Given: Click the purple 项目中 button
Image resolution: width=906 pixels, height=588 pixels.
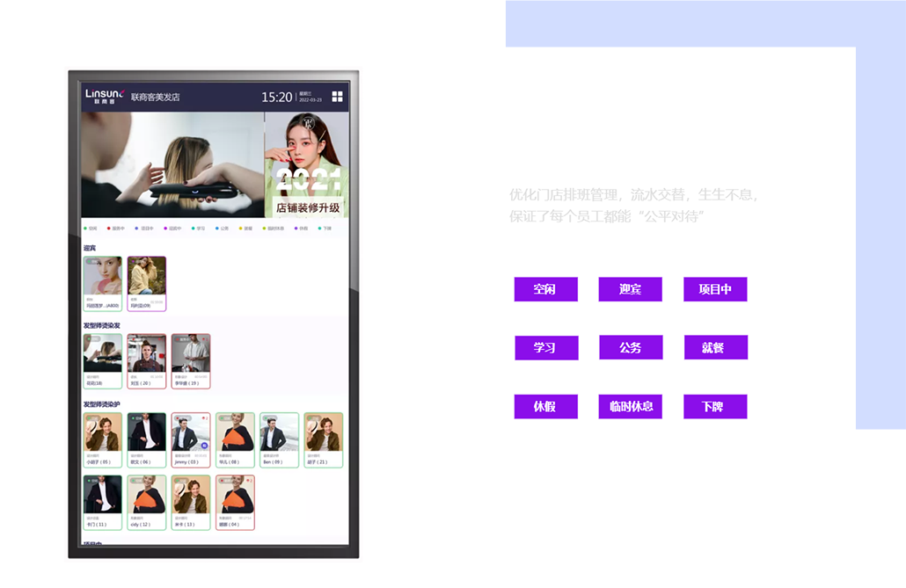Looking at the screenshot, I should tap(714, 289).
